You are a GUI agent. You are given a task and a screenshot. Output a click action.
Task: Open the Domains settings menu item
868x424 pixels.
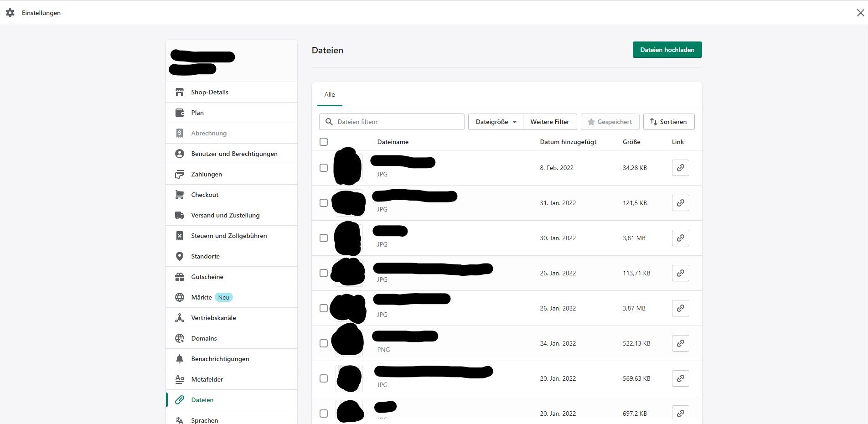(x=204, y=338)
